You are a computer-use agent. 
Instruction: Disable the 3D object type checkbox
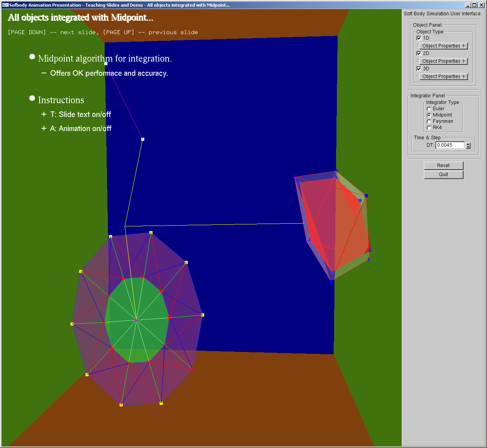tap(419, 69)
